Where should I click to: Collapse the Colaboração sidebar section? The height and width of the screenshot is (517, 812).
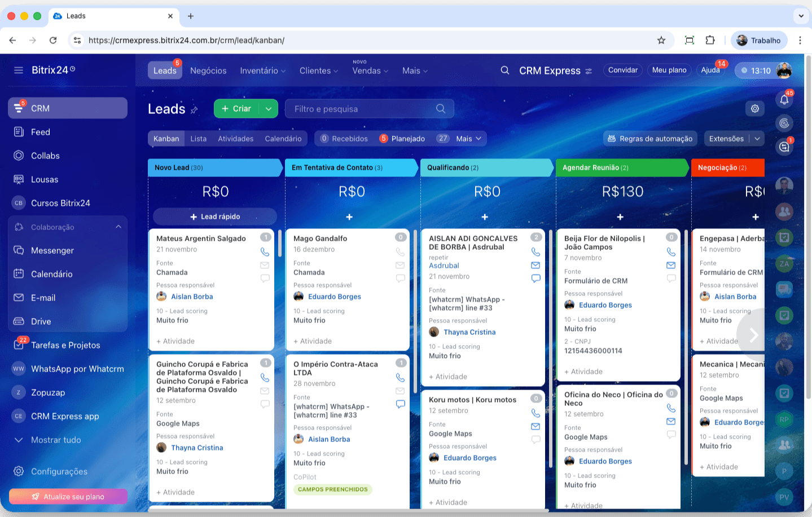[118, 227]
